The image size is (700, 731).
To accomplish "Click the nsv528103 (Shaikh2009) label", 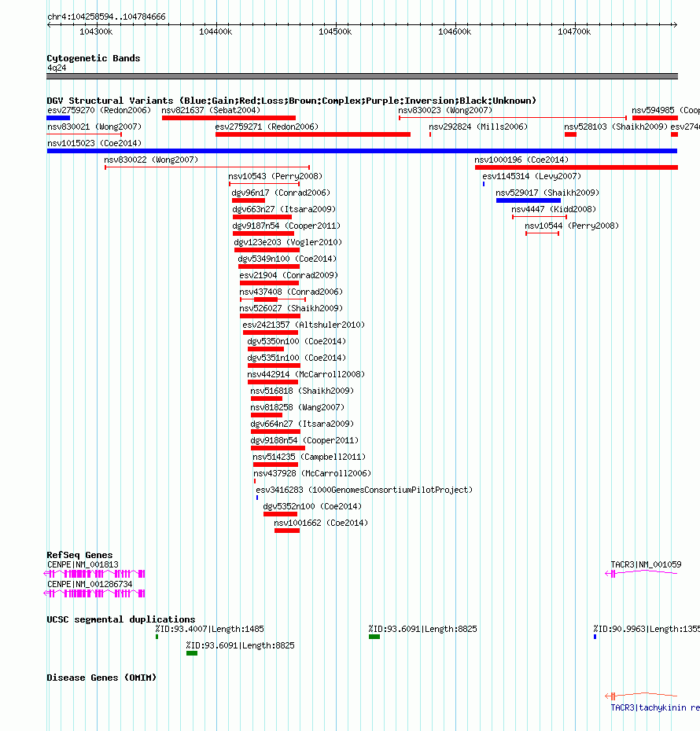I will (x=616, y=127).
